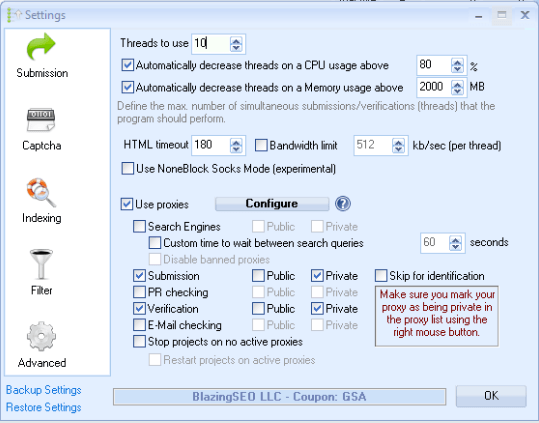Select the Indexing lifebuoy magnifier icon
This screenshot has width=539, height=423.
point(41,192)
